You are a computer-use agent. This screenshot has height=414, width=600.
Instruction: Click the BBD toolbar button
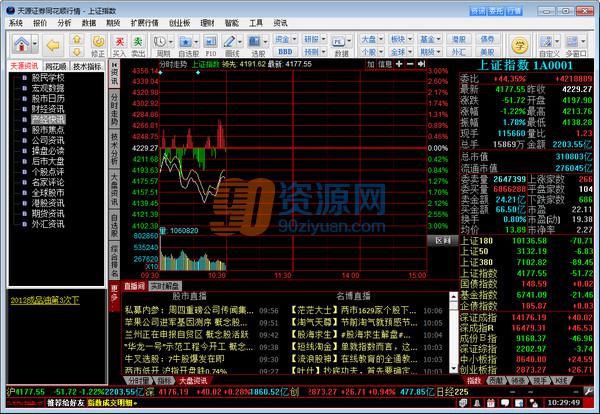285,52
